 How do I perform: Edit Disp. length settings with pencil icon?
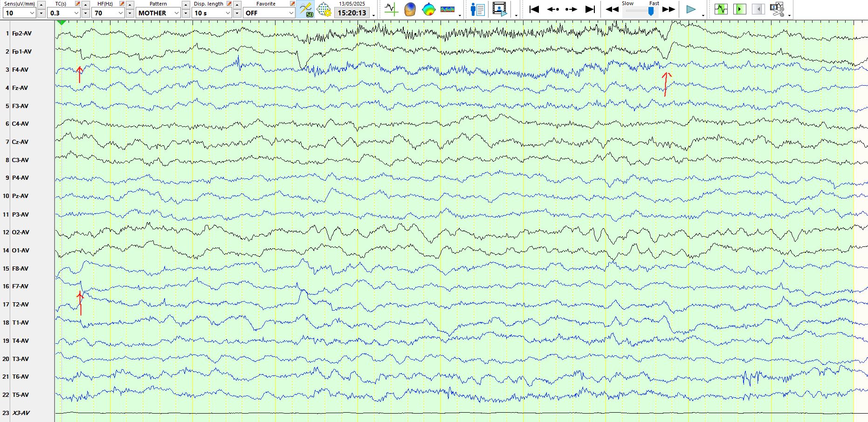[x=229, y=4]
